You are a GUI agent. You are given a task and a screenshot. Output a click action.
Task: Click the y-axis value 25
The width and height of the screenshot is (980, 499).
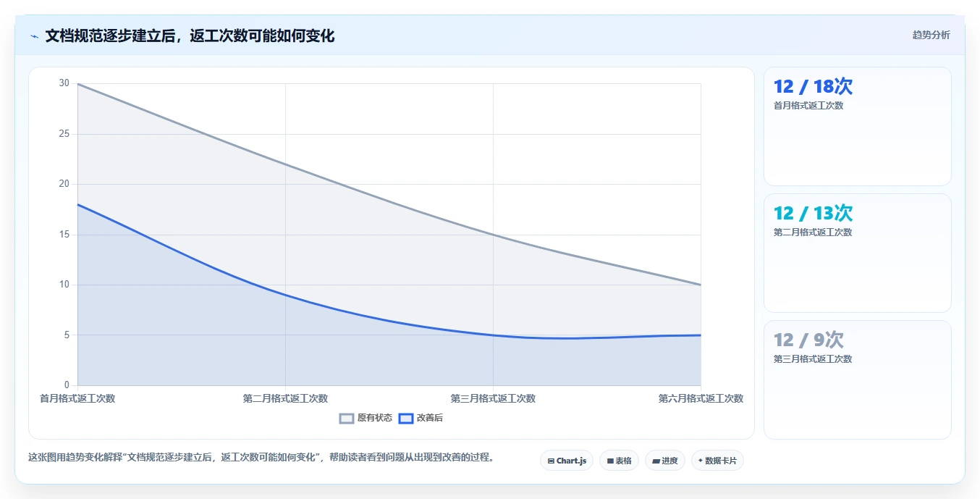click(x=64, y=134)
